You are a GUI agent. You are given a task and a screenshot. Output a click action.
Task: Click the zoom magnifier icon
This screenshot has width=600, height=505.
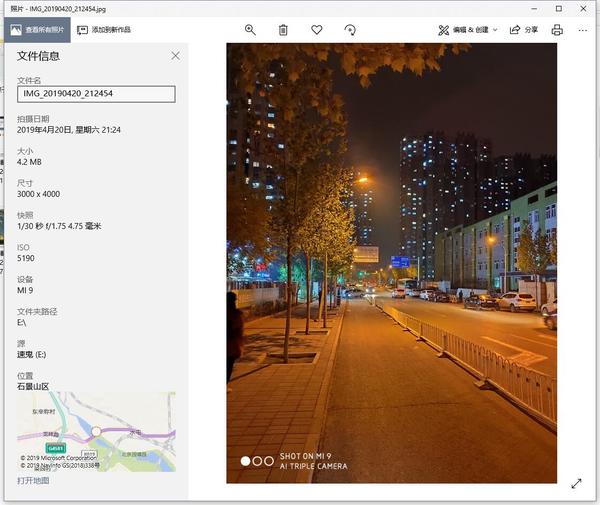point(250,30)
